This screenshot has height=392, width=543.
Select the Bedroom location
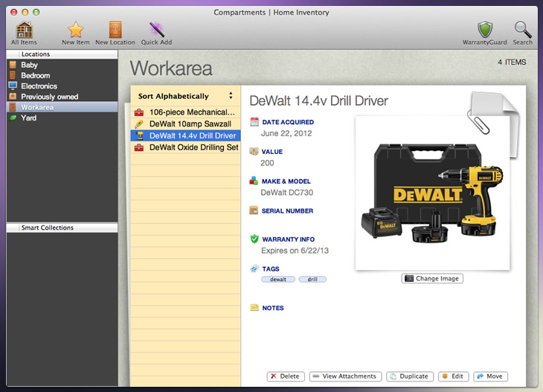tap(62, 75)
